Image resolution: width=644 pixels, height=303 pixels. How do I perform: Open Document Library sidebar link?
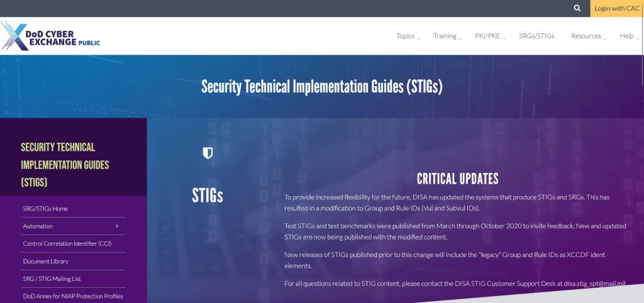tap(45, 261)
